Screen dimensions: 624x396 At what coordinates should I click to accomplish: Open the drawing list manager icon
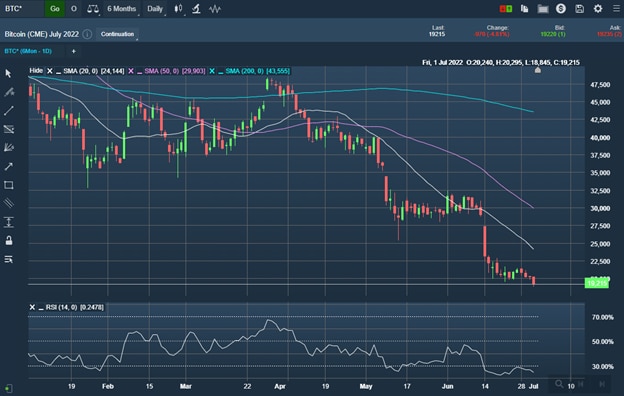pos(8,259)
